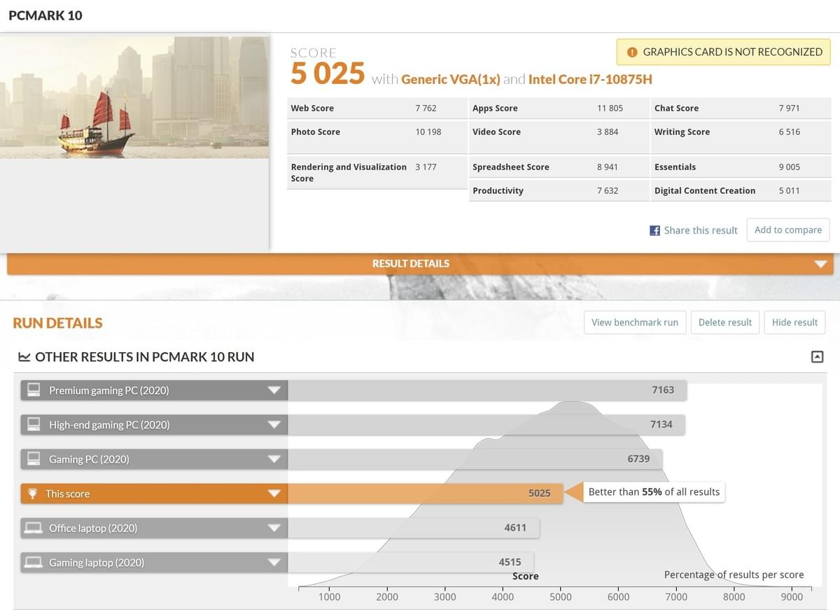Click the Premium gaming PC 7163 score bar
The height and width of the screenshot is (616, 840).
coord(487,390)
